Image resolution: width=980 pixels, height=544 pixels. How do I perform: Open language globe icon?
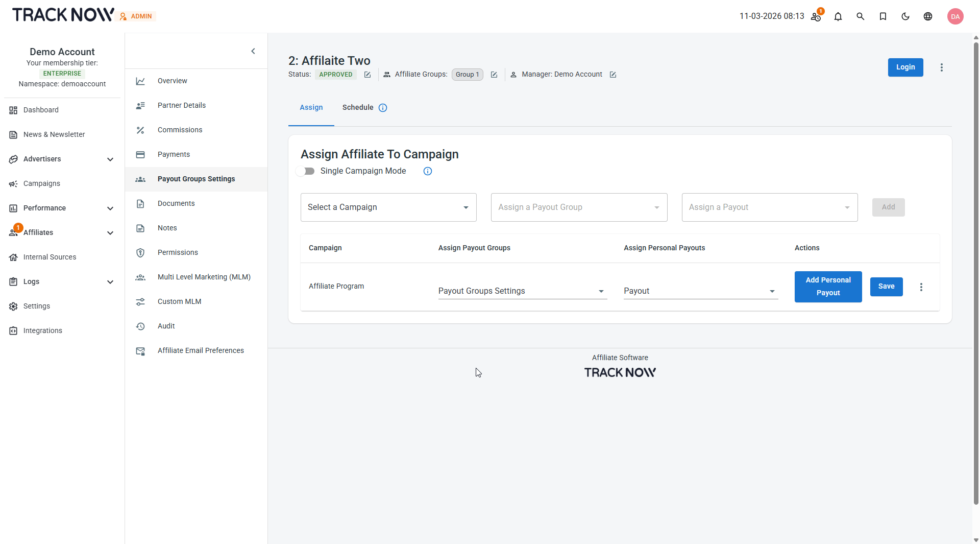[927, 16]
